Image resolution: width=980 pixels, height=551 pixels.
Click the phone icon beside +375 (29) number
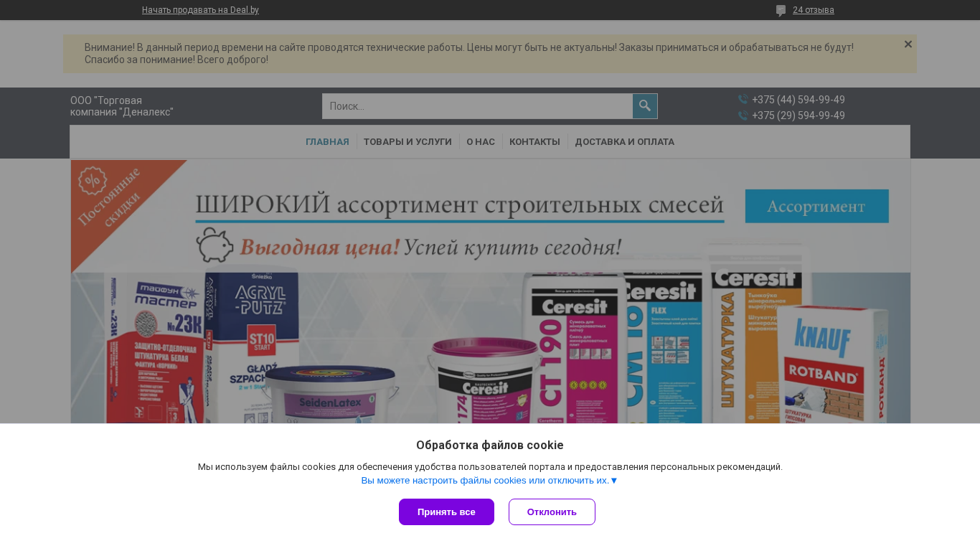click(743, 116)
